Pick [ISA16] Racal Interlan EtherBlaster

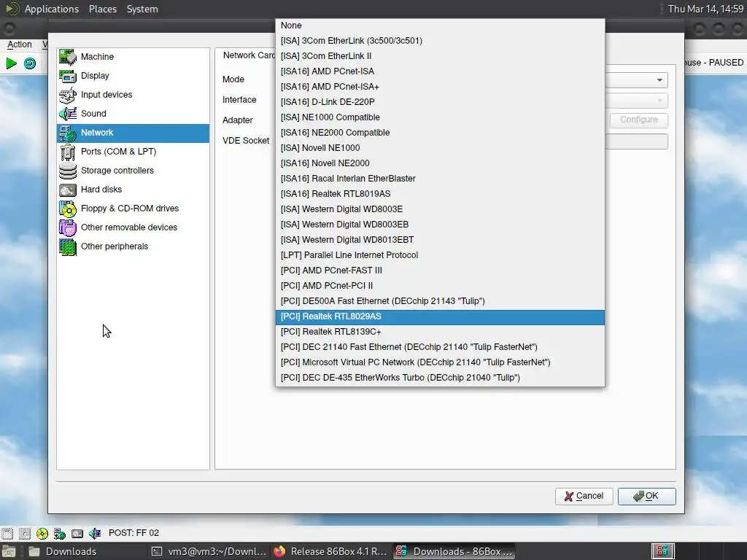tap(440, 179)
